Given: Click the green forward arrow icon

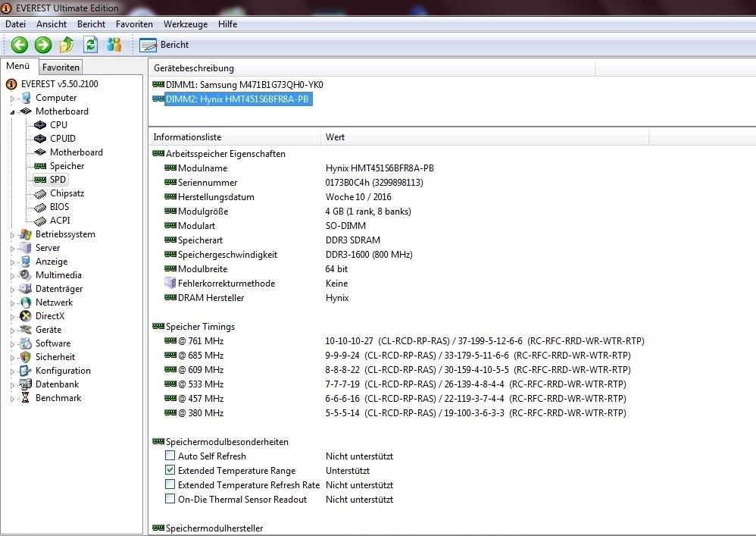Looking at the screenshot, I should pyautogui.click(x=43, y=45).
